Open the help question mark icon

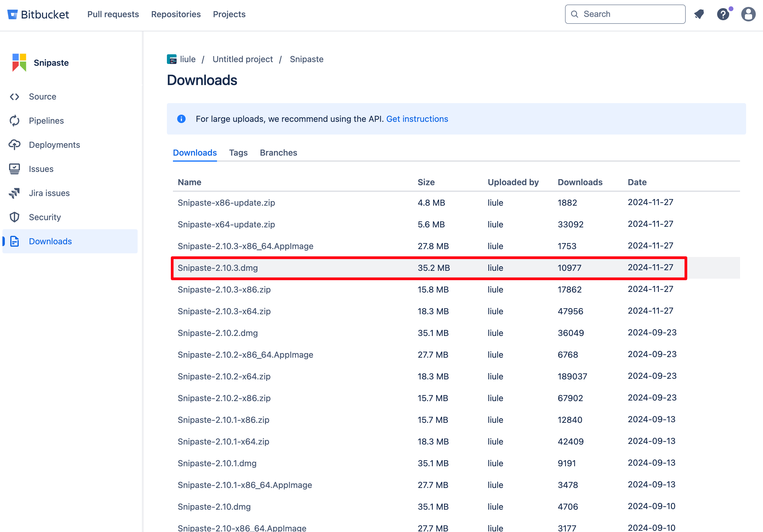(723, 14)
